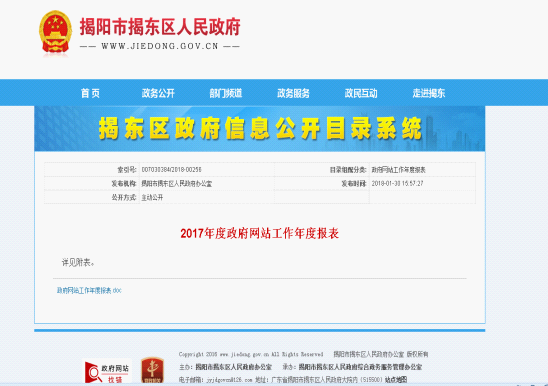Viewport: 548px width, 386px height.
Task: Open the 首页 menu item
Action: 90,93
